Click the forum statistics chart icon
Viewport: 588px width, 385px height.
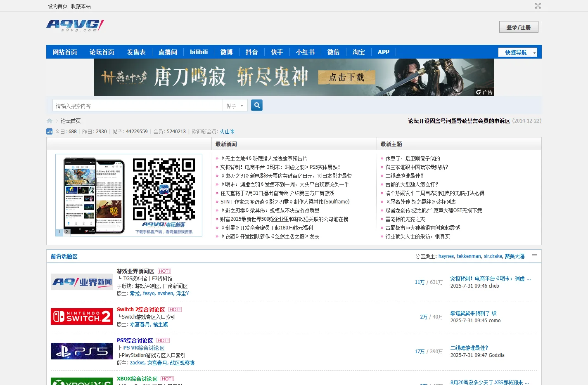49,132
